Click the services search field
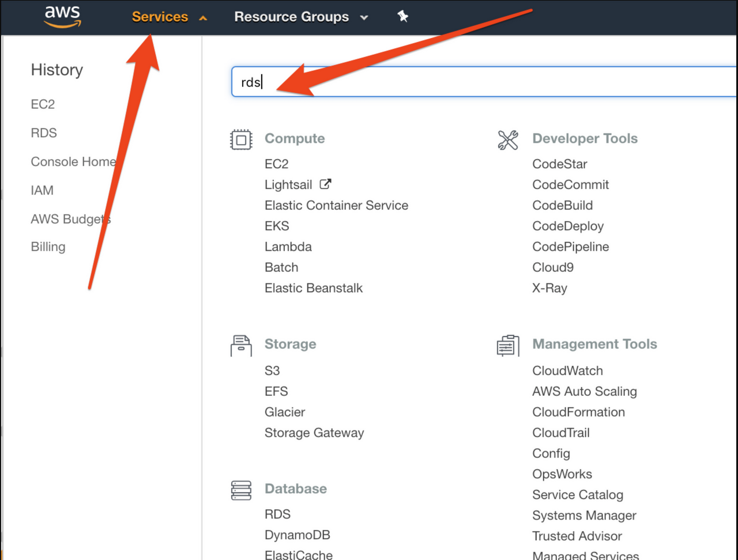The width and height of the screenshot is (738, 560). (484, 82)
